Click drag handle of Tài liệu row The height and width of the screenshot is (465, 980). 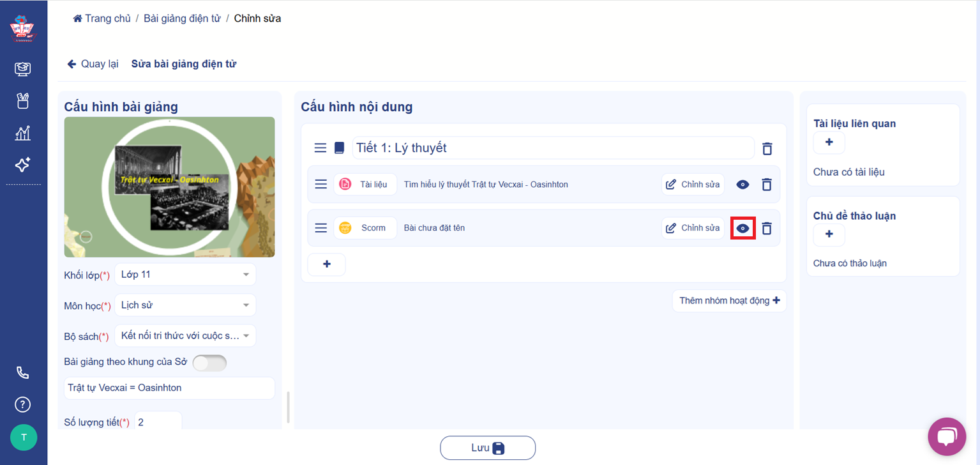(321, 184)
